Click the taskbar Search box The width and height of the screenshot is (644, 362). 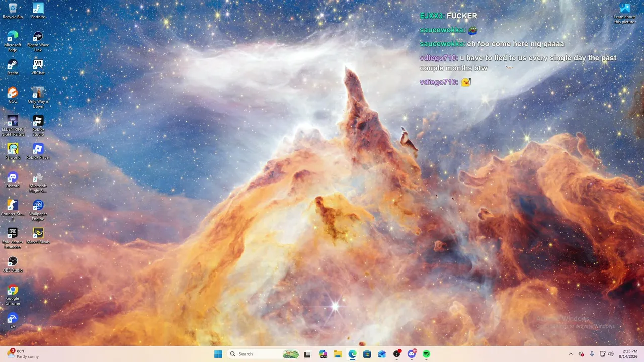tap(264, 354)
